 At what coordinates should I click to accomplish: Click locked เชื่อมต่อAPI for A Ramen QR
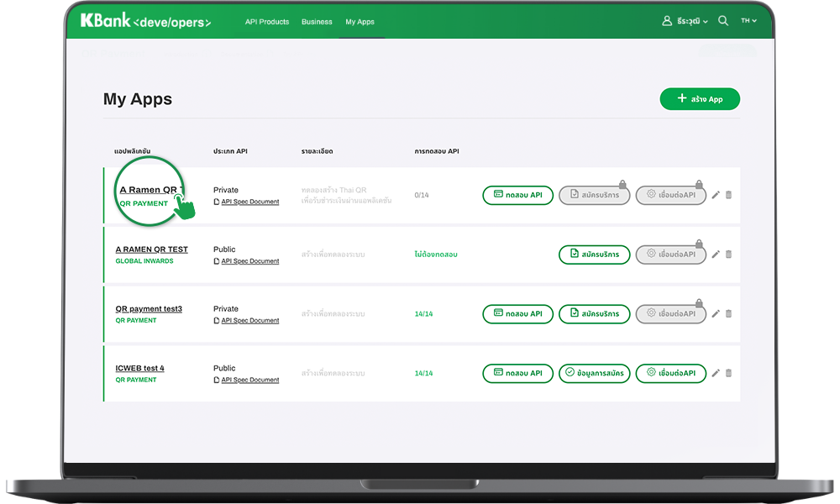point(670,195)
